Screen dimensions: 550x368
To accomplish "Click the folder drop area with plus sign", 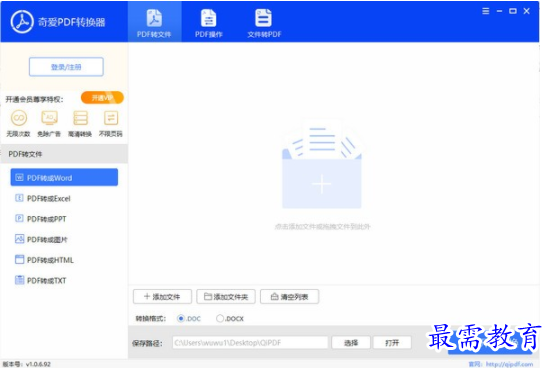I will 322,165.
